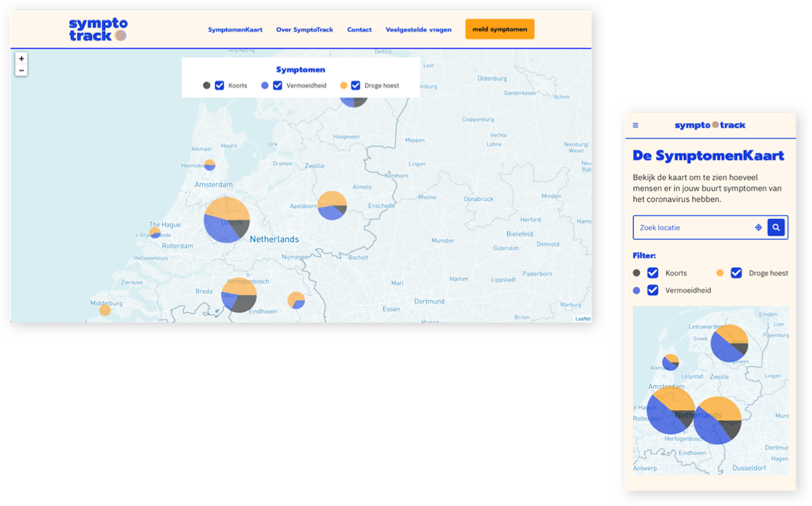Click the Leeuwarden pie marker in mobile map
The height and width of the screenshot is (506, 812).
point(730,343)
